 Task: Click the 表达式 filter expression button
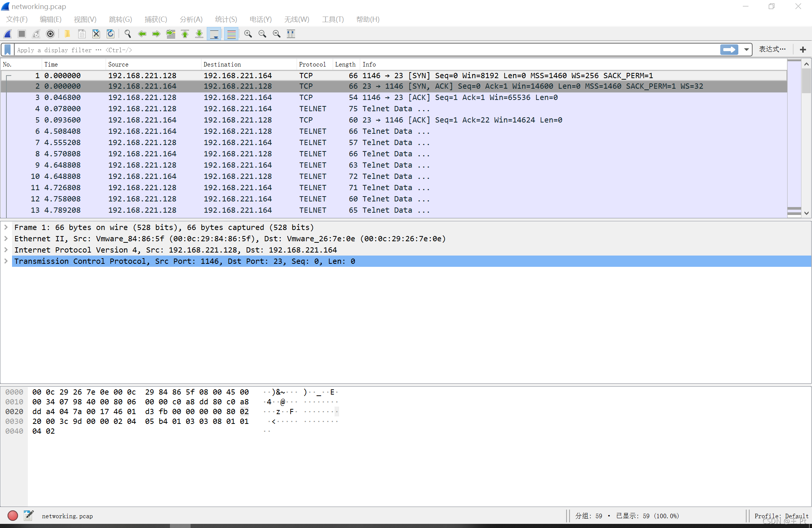coord(771,49)
